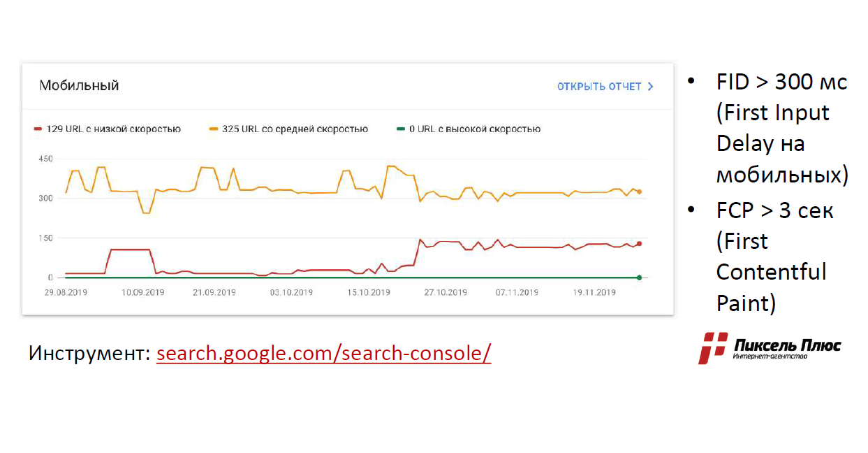This screenshot has height=453, width=868.
Task: Click the orange legend swatch for medium-speed URLs
Action: pos(214,129)
